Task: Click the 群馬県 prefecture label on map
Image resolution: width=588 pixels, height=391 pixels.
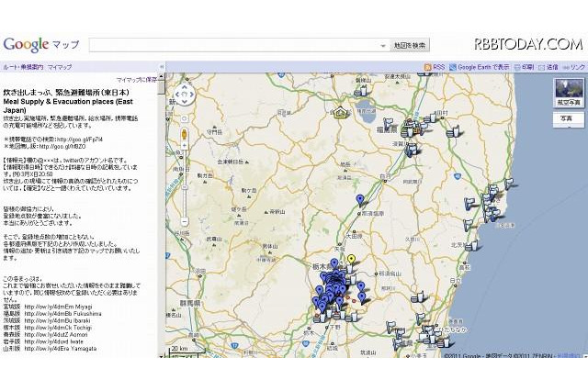Action: (x=189, y=303)
